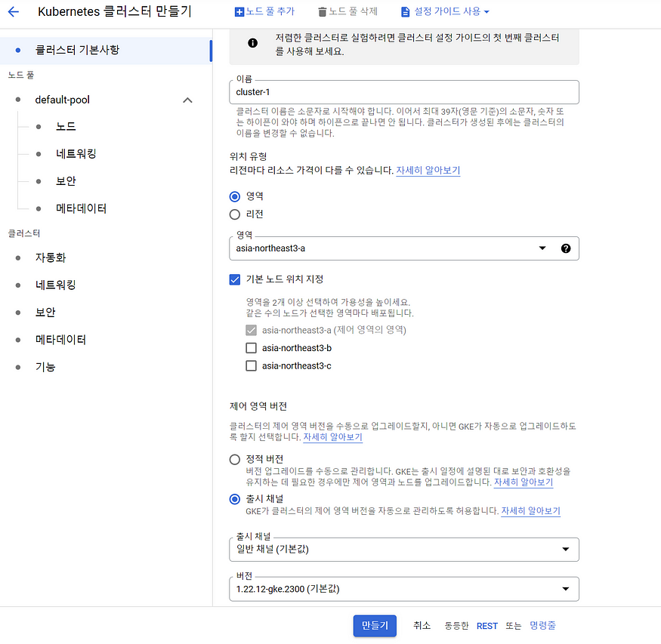
Task: Click 자세히 알아보기 link in 출시 채널 description
Action: tap(530, 511)
